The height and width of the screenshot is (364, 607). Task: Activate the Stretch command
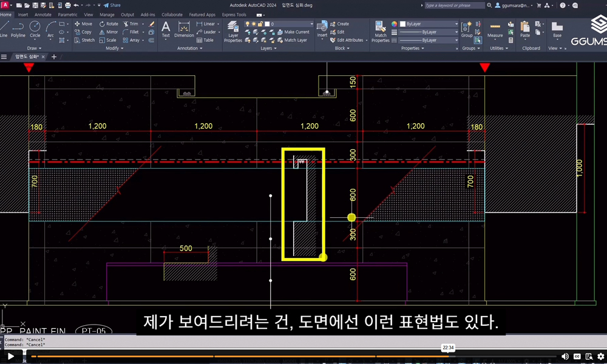[x=84, y=40]
